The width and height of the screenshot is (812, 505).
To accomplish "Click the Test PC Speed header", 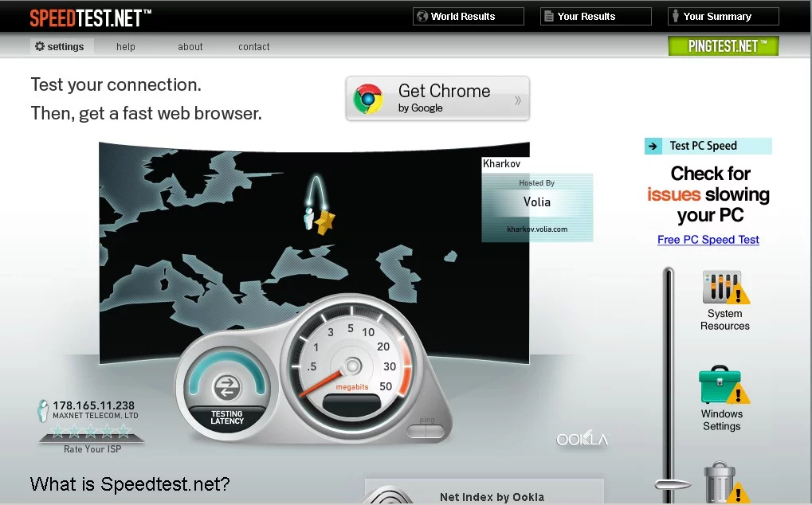I will (708, 146).
